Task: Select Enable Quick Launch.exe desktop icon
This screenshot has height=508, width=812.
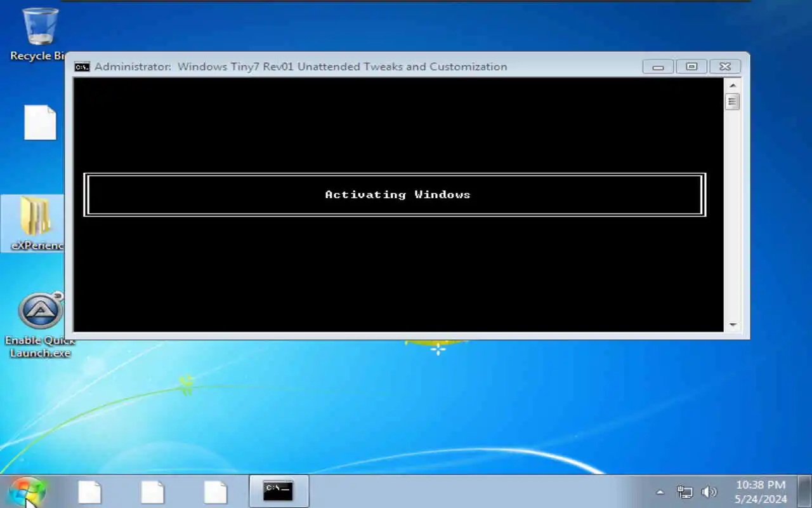Action: pyautogui.click(x=40, y=325)
